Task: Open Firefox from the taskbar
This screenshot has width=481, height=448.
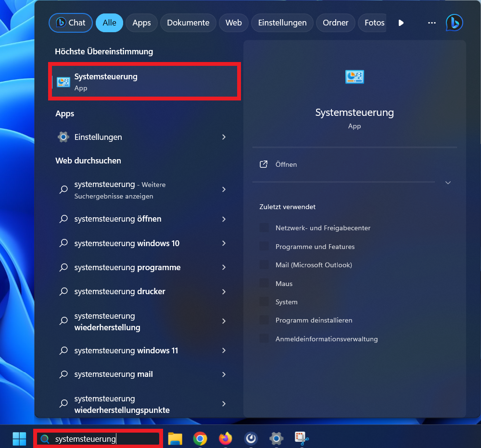Action: click(225, 438)
